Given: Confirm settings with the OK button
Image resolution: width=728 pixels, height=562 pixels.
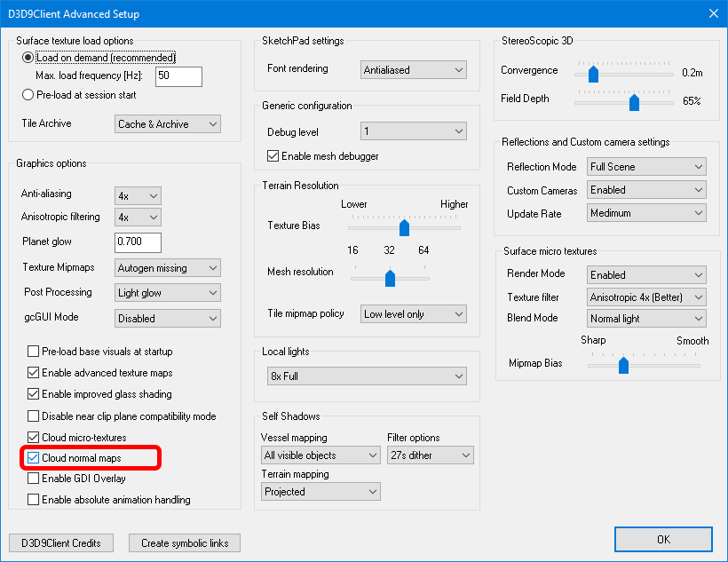Looking at the screenshot, I should (x=663, y=539).
